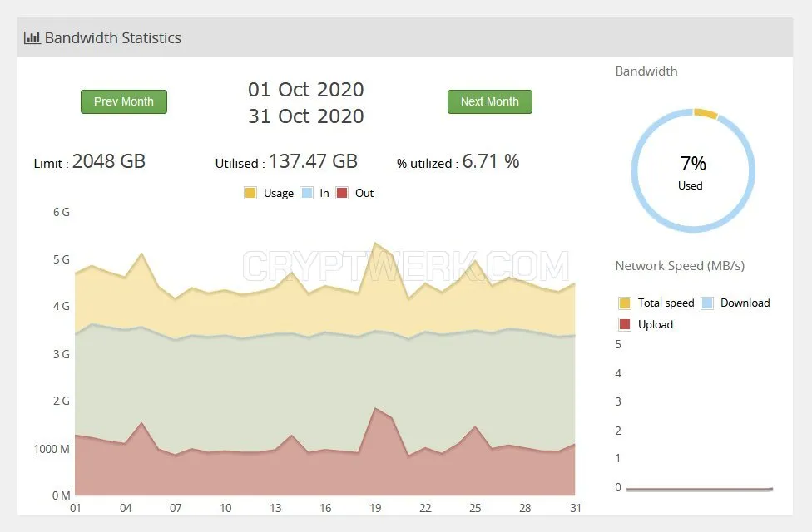The image size is (812, 532).
Task: Click the blue In legend swatch
Action: pyautogui.click(x=306, y=193)
